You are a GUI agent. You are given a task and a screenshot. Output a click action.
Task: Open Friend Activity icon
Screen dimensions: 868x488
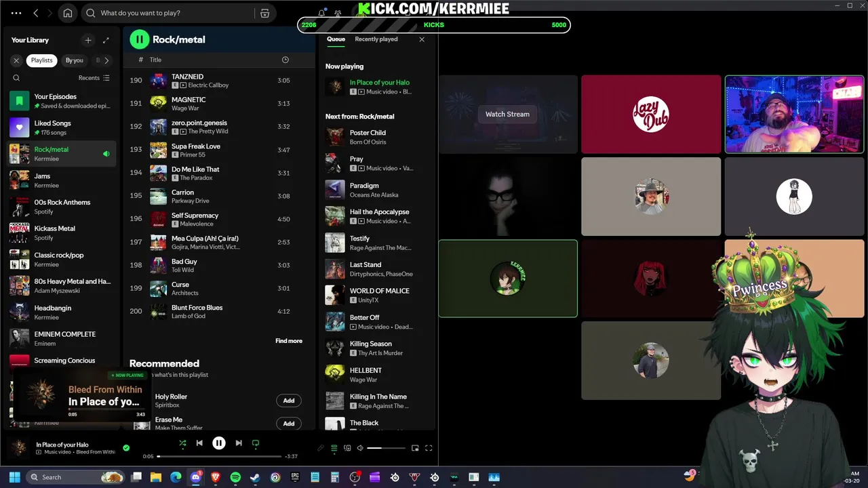(x=338, y=13)
